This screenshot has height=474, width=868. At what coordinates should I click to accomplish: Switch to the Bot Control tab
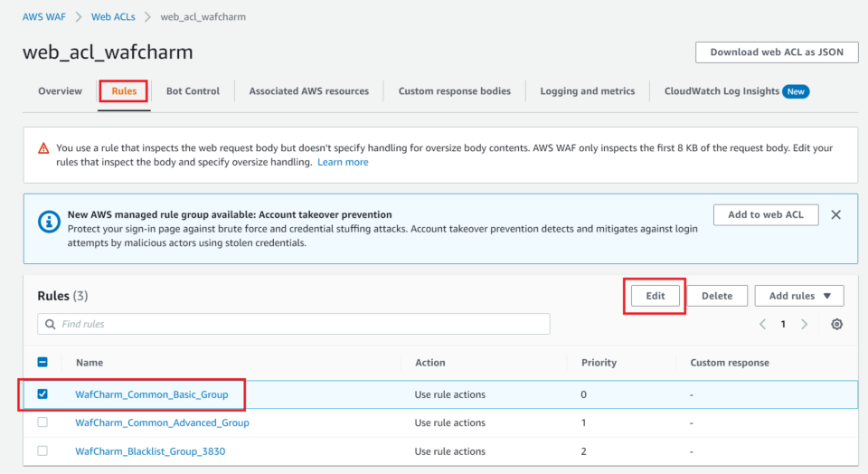193,91
